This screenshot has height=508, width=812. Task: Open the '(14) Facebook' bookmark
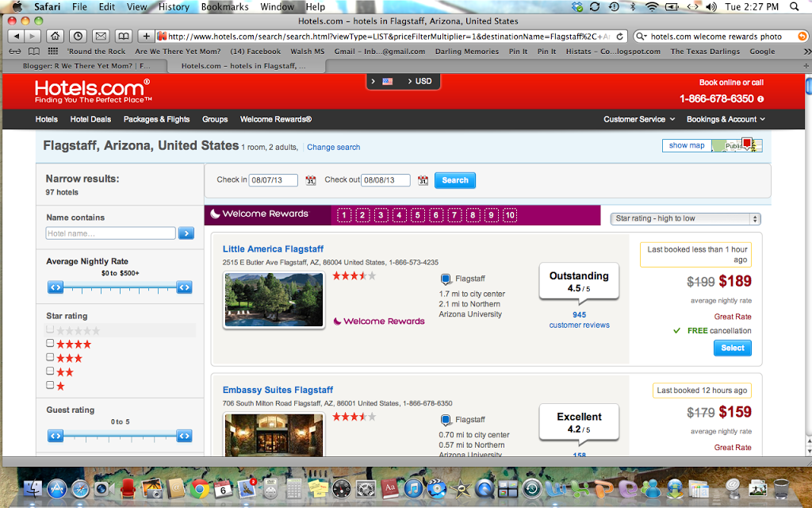(x=255, y=52)
